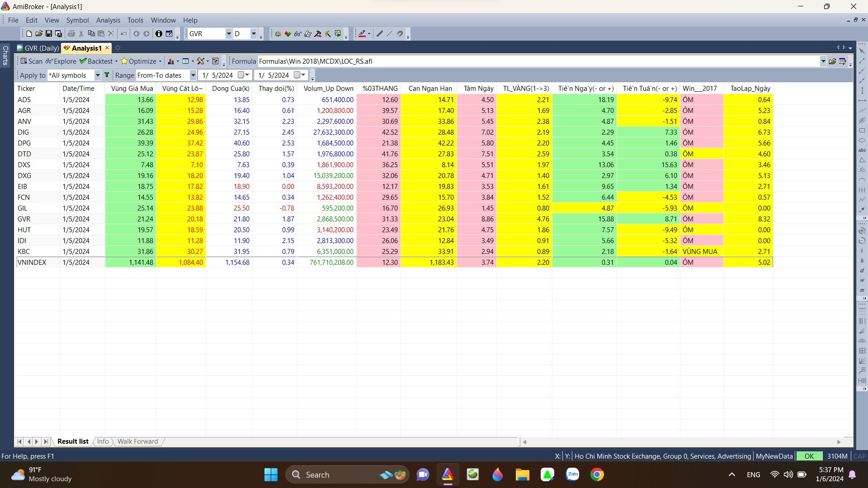Select the Rectangle drawing tool

[862, 131]
